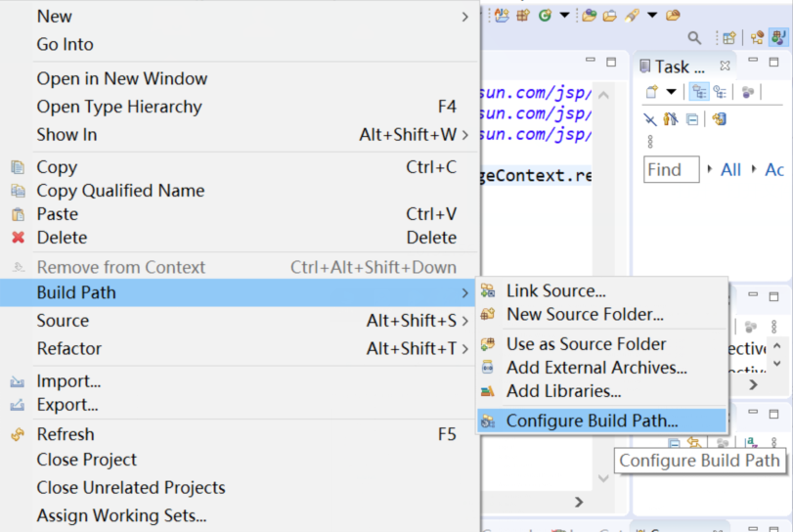The width and height of the screenshot is (793, 532).
Task: Click the All working set link
Action: 730,169
